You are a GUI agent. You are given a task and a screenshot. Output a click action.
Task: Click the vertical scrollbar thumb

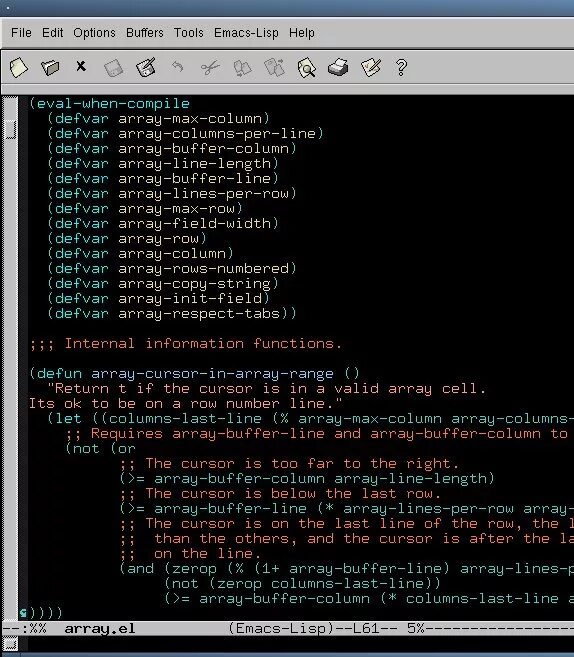10,129
